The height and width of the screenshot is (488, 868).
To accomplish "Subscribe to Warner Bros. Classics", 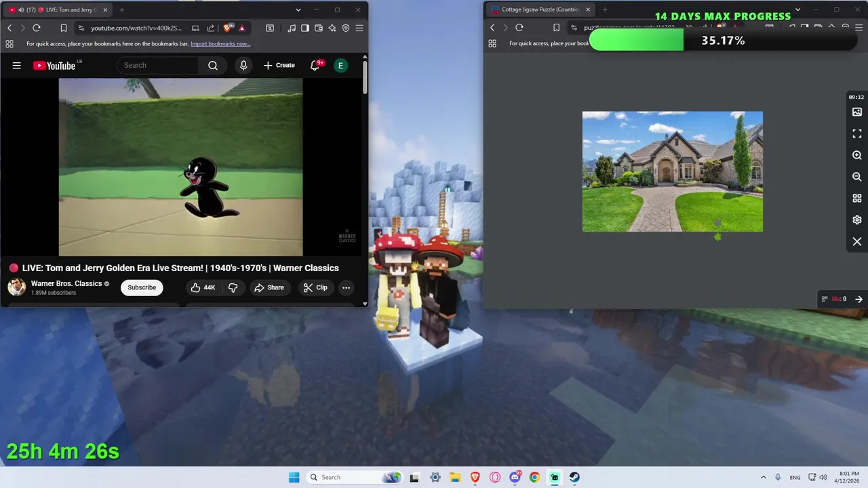I will [x=142, y=287].
